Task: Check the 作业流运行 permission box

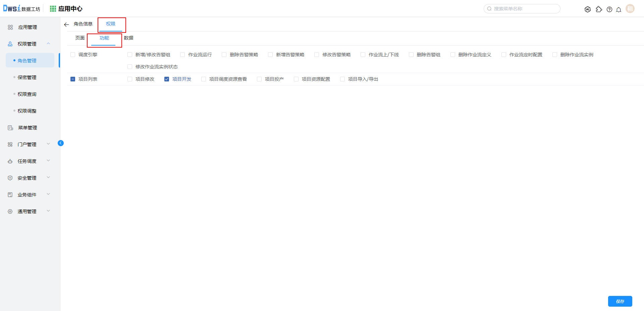Action: [182, 55]
